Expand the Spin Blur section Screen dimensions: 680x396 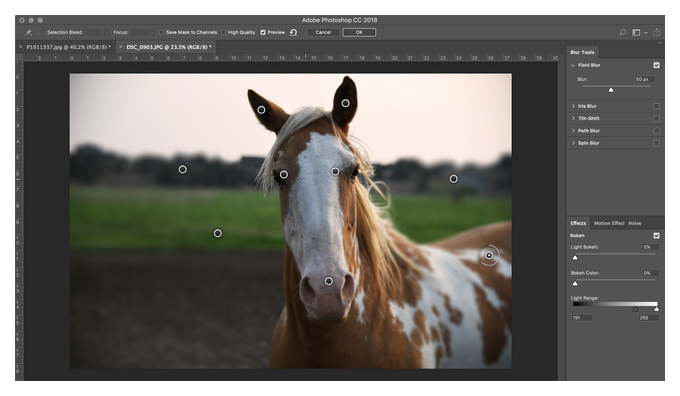point(573,143)
